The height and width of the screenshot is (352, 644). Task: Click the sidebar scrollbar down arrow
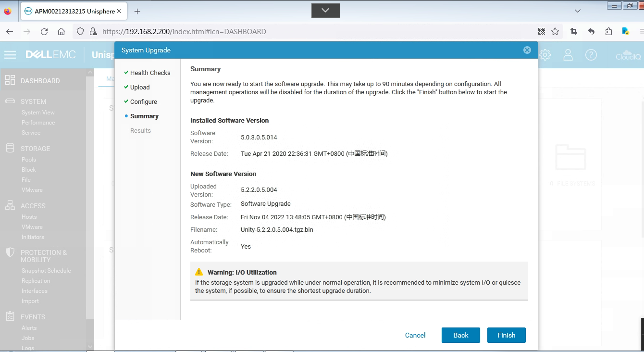point(90,346)
